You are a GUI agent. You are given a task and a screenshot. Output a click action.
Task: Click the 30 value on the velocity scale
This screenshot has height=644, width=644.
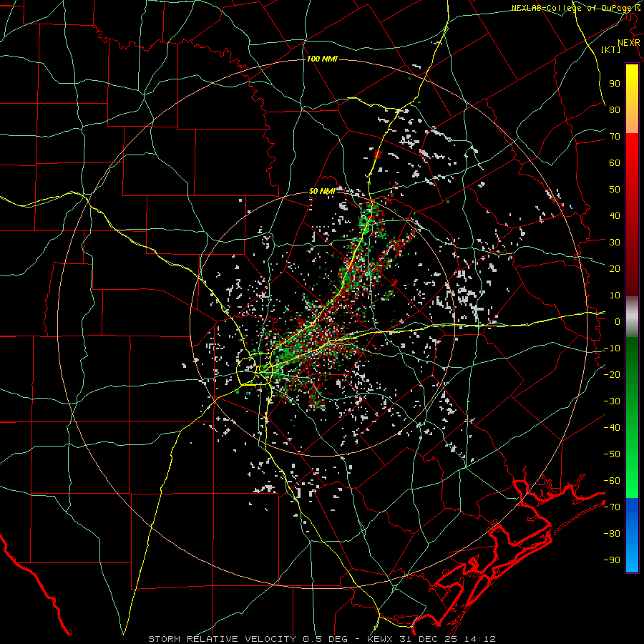615,243
